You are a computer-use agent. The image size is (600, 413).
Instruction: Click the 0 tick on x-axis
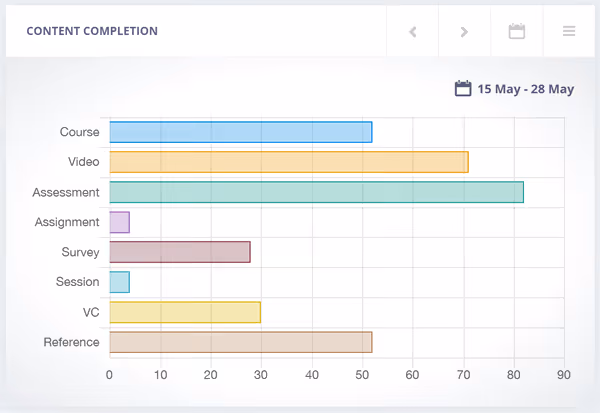tap(109, 375)
